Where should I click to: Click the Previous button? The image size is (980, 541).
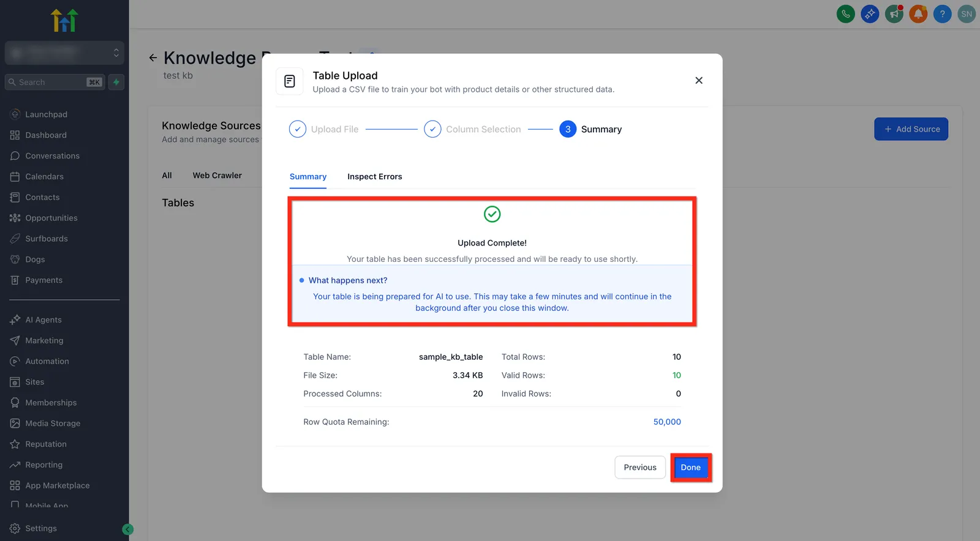pos(640,468)
